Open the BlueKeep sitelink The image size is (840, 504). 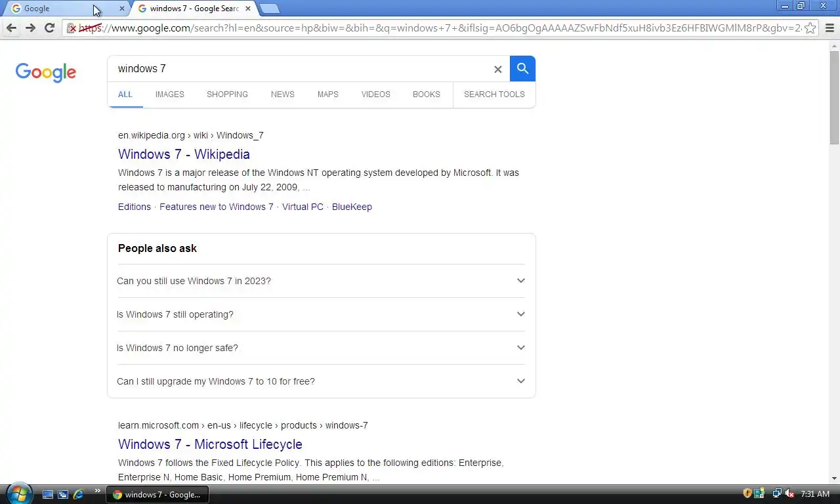point(352,207)
